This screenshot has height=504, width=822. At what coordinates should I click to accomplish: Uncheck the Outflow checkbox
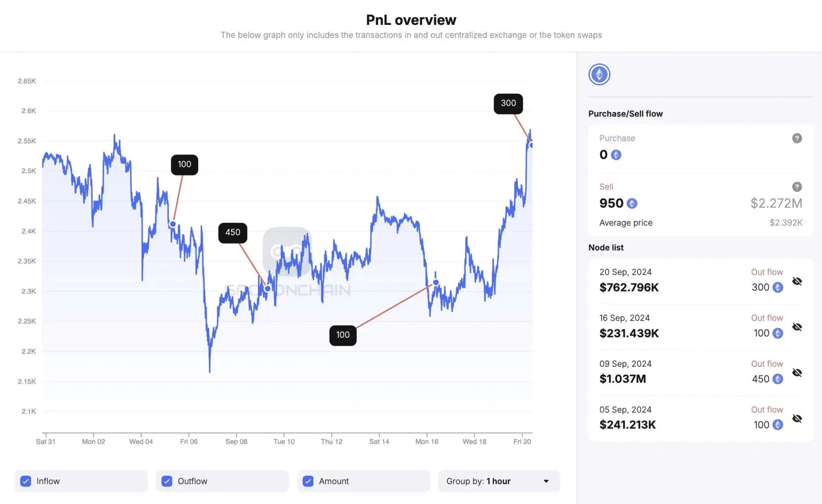coord(167,481)
